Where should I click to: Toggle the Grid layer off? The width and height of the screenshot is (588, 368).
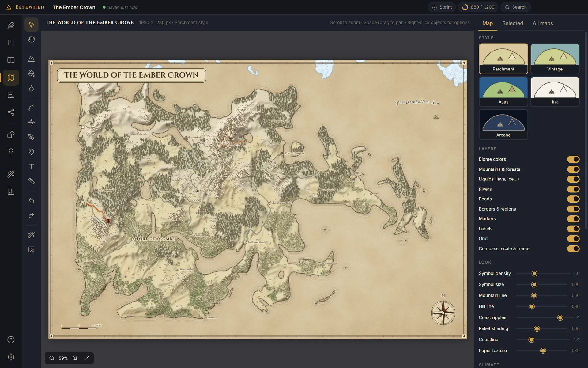pos(573,239)
